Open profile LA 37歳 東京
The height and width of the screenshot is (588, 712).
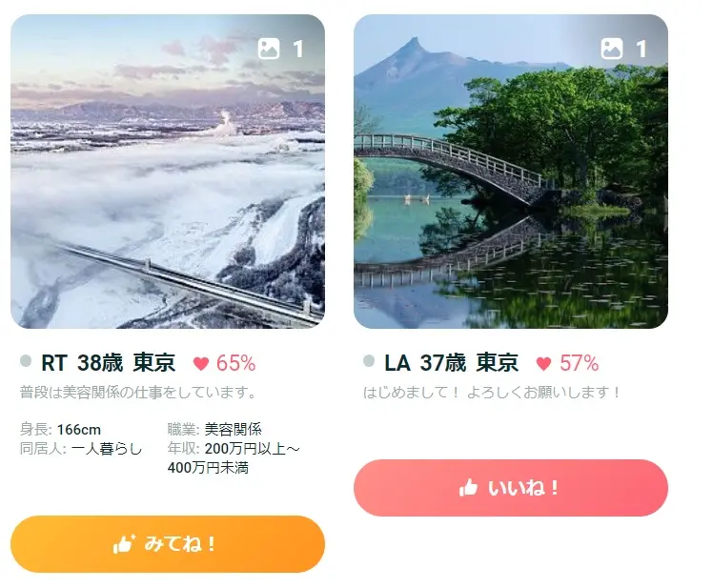(452, 363)
